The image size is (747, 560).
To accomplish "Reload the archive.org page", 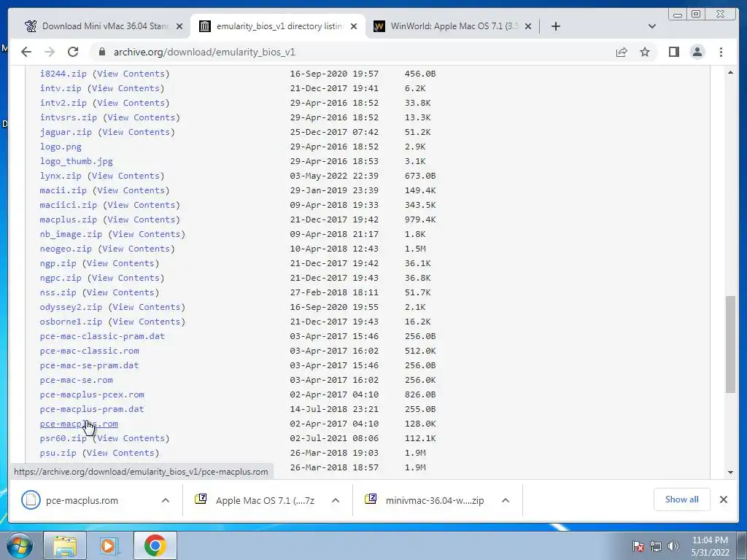I will pos(73,52).
